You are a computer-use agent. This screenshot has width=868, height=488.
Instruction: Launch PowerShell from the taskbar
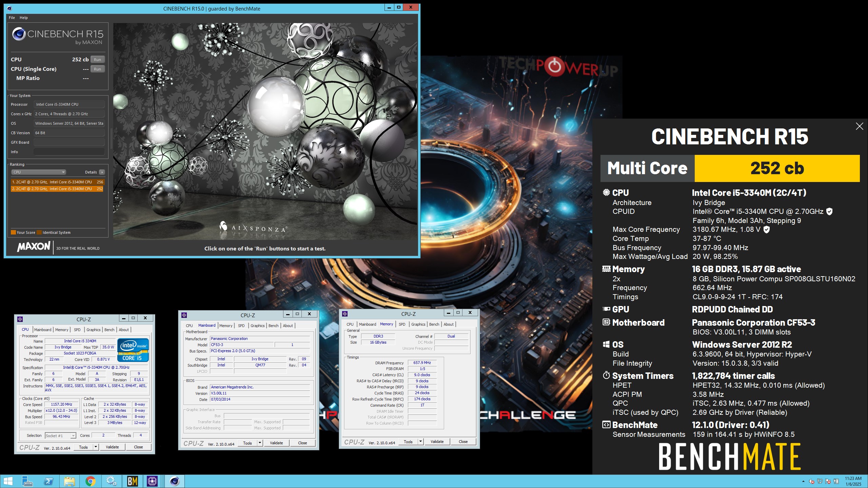coord(48,481)
